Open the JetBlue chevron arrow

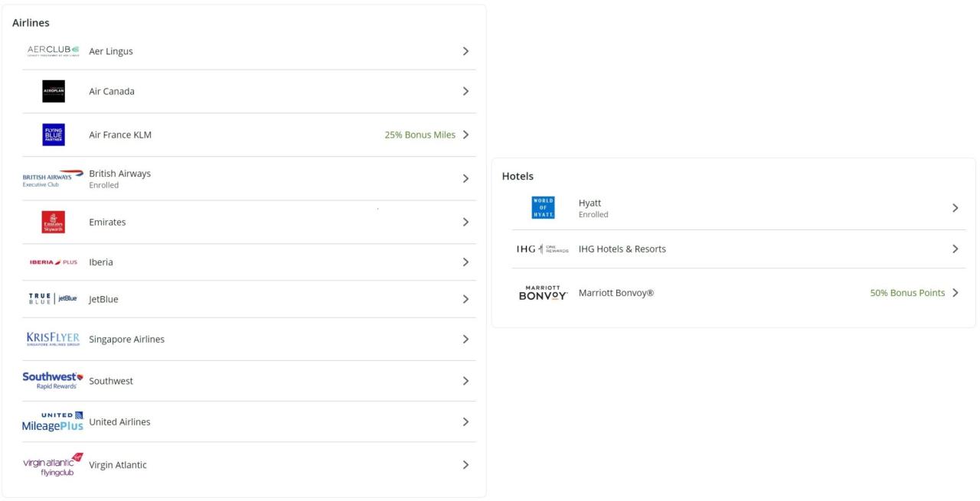(465, 299)
